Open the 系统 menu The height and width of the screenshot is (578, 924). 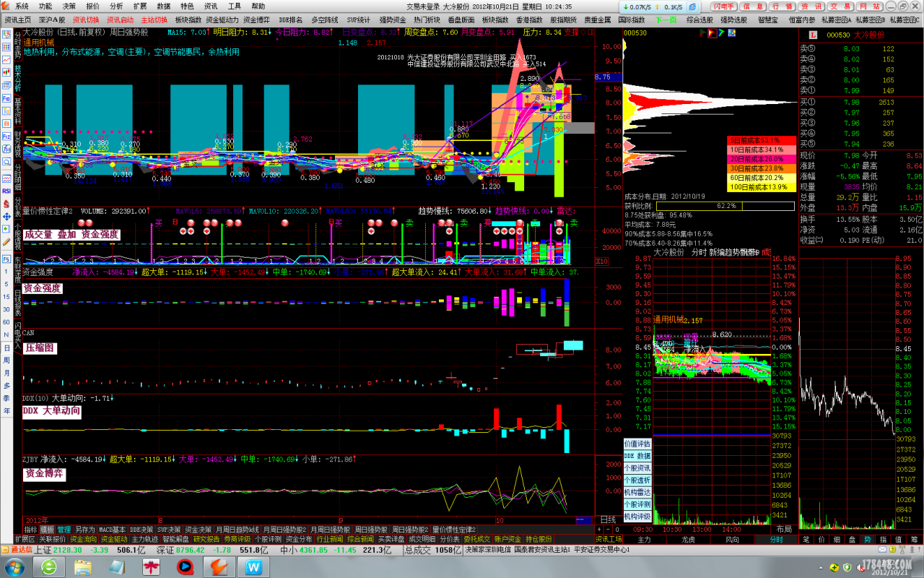tap(22, 6)
